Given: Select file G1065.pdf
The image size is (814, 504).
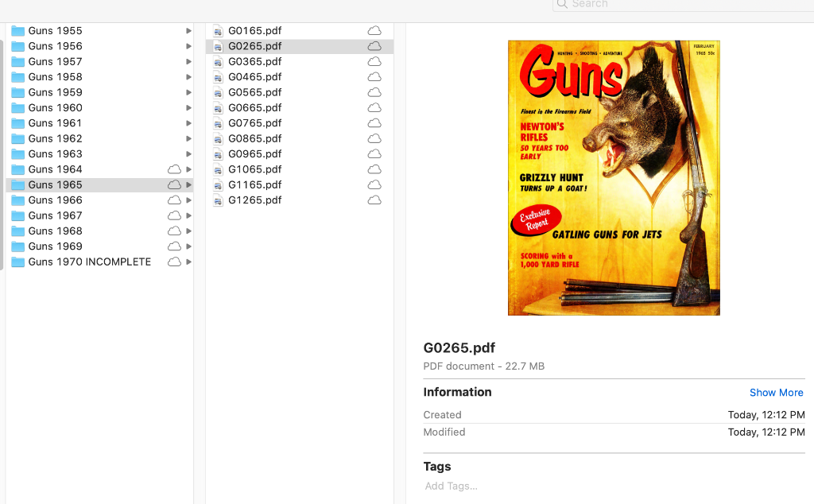Looking at the screenshot, I should [x=255, y=169].
